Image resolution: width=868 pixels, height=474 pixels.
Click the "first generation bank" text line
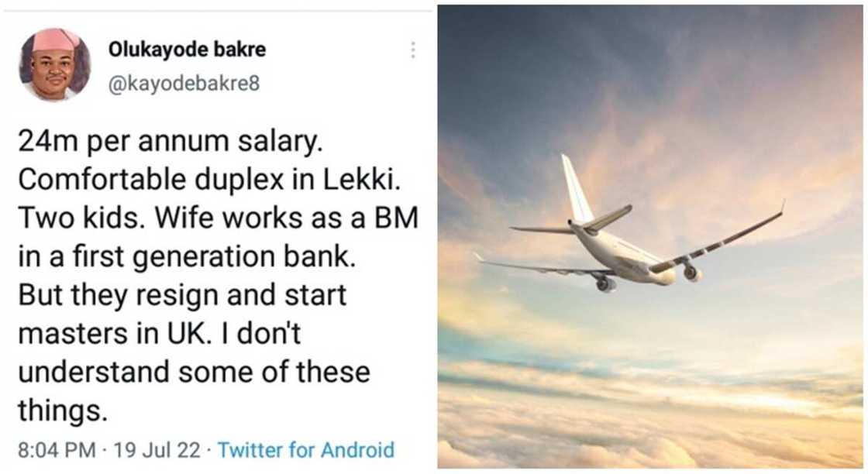186,257
